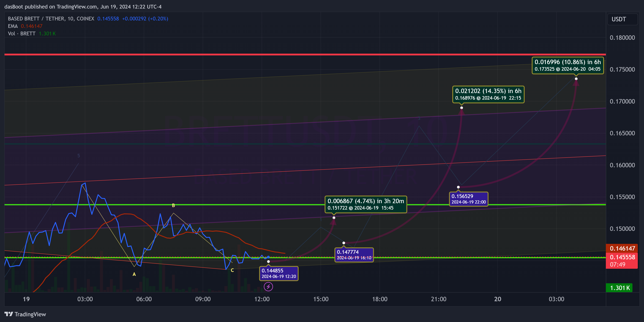The width and height of the screenshot is (644, 322).
Task: Click the 0.144855 price label at 12:20
Action: point(279,273)
